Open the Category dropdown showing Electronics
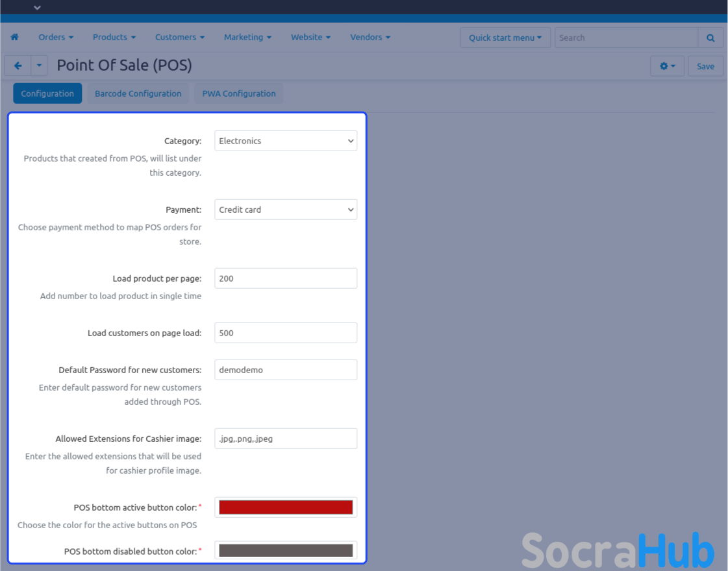728x571 pixels. [x=286, y=141]
